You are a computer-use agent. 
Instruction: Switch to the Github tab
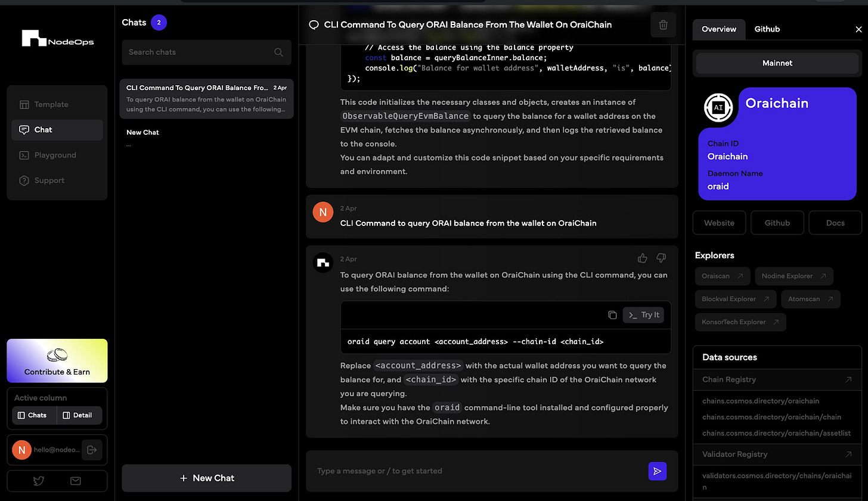767,29
